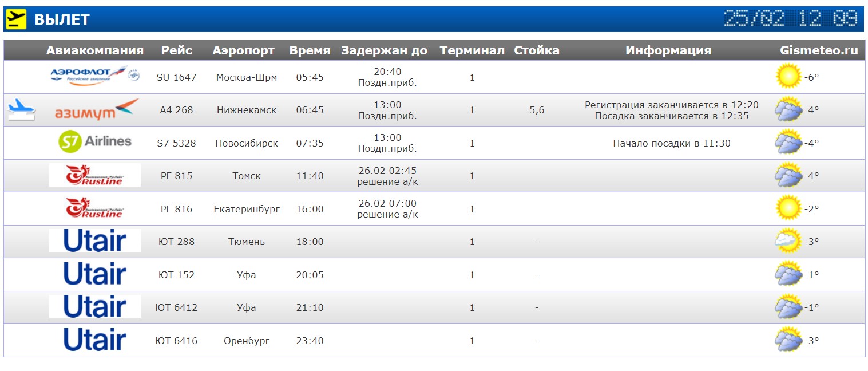Click the cloudy weather icon for Tyumen

pos(788,241)
